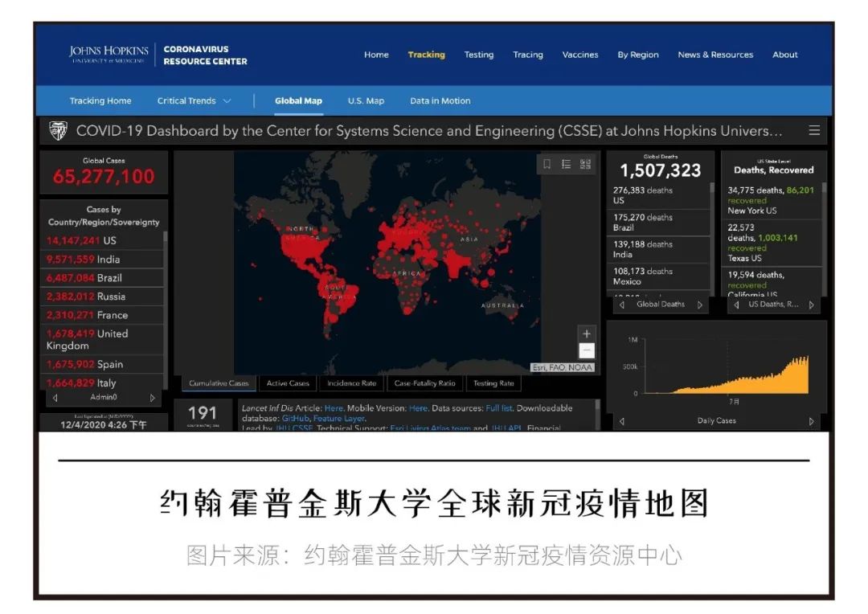Select Brazil in the country cases list

[x=102, y=278]
